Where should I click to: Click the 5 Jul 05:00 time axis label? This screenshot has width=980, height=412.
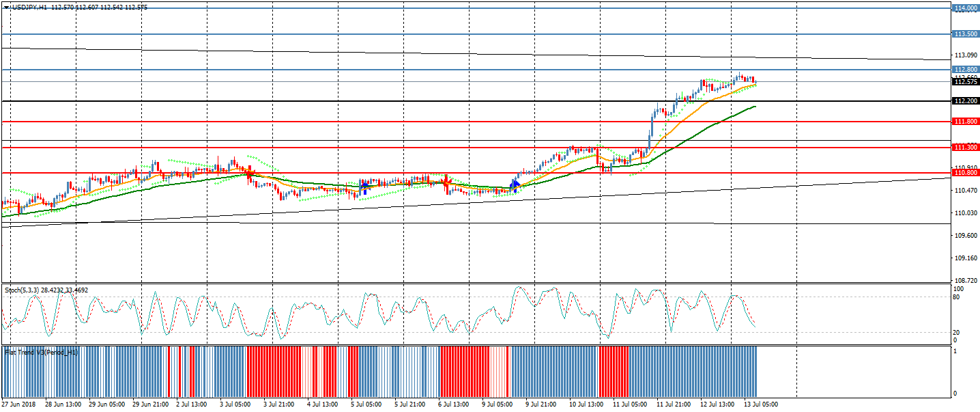(x=365, y=404)
